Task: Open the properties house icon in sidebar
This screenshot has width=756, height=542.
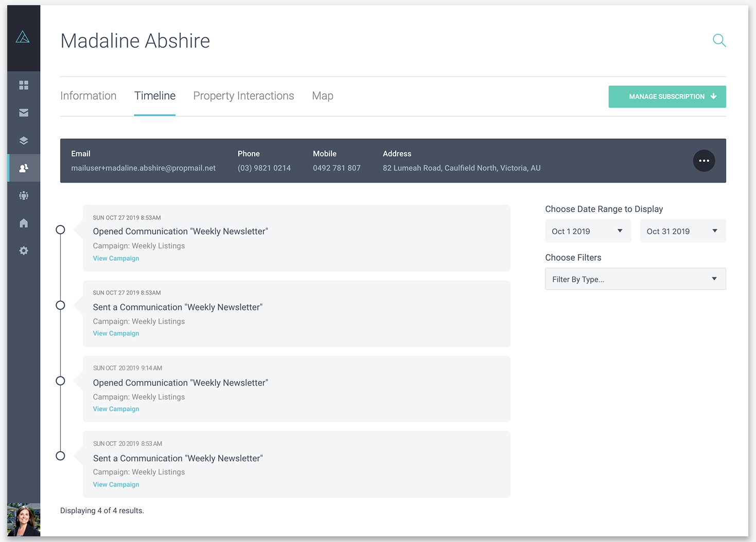Action: [x=24, y=223]
